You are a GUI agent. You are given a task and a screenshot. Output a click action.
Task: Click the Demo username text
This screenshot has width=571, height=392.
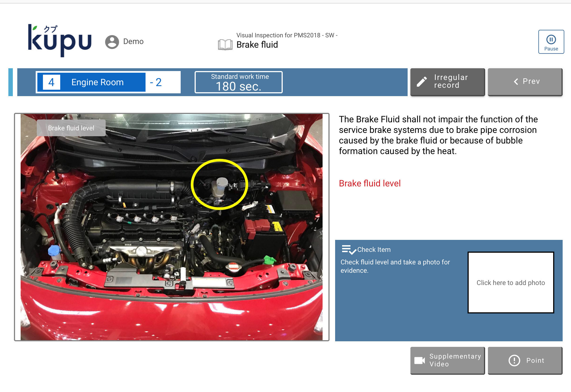point(133,42)
